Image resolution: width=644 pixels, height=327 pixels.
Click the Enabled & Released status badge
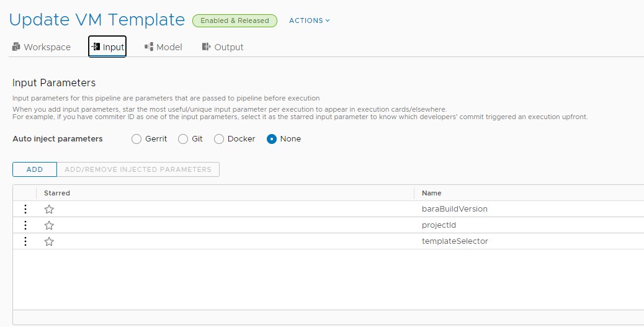(x=235, y=20)
